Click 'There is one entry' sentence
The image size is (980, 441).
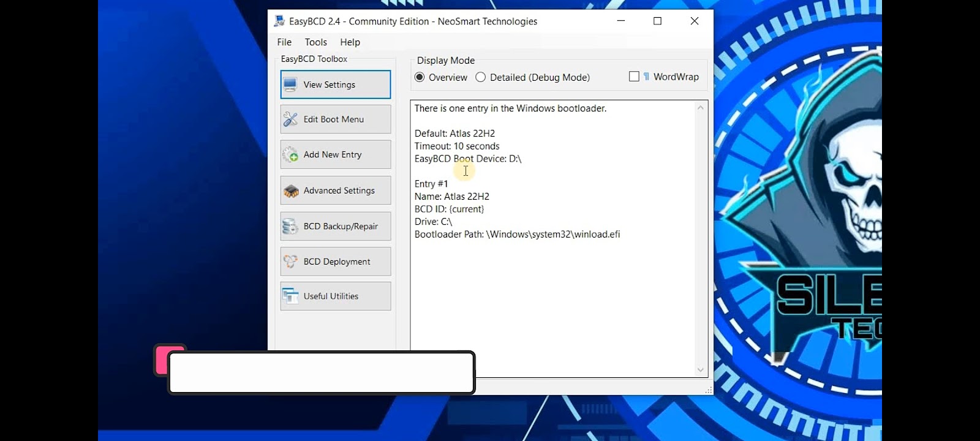click(x=510, y=108)
